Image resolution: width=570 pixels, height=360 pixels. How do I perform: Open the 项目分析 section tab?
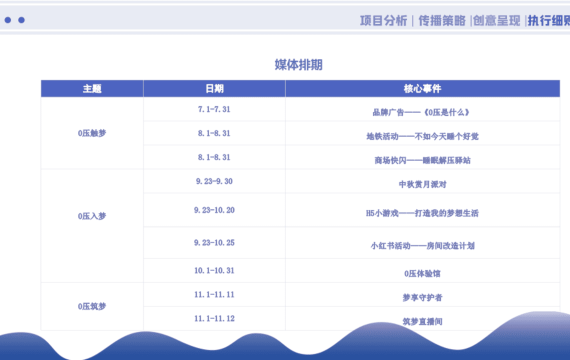coord(384,21)
